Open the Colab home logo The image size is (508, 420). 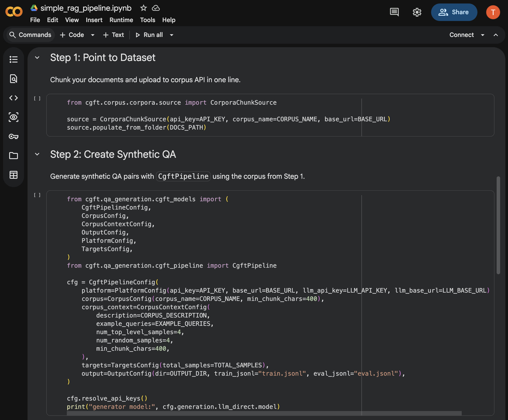pos(14,12)
